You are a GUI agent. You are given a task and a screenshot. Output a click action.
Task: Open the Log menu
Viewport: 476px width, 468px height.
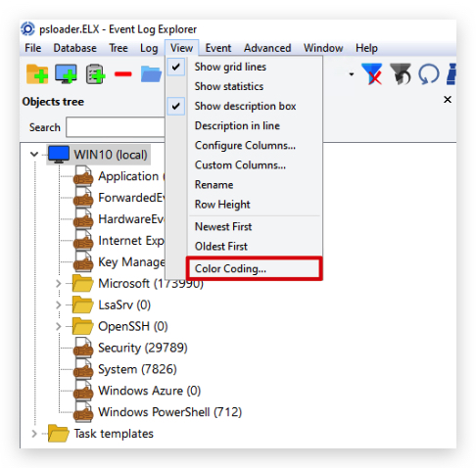click(x=149, y=48)
